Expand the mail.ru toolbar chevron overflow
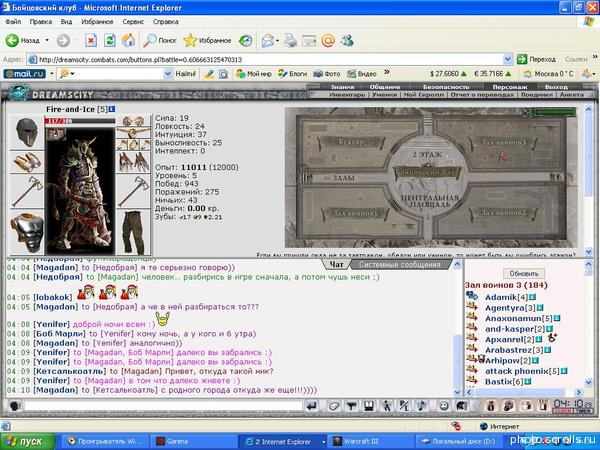600x450 pixels. [387, 72]
